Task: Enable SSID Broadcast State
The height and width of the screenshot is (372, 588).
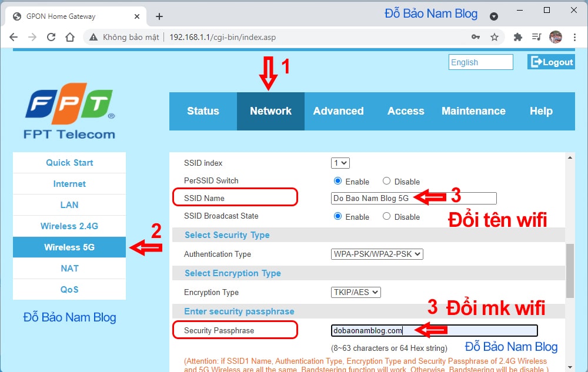Action: coord(338,216)
